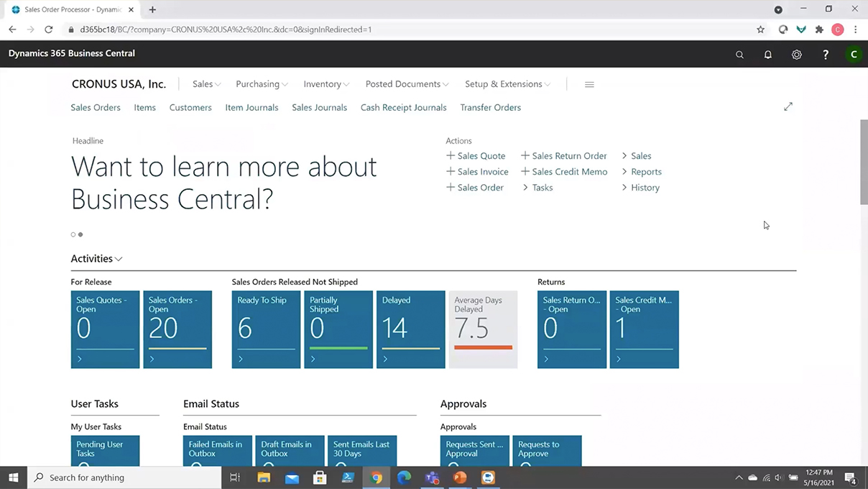Create a new Sales Return Order
Viewport: 868px width, 489px height.
click(564, 156)
